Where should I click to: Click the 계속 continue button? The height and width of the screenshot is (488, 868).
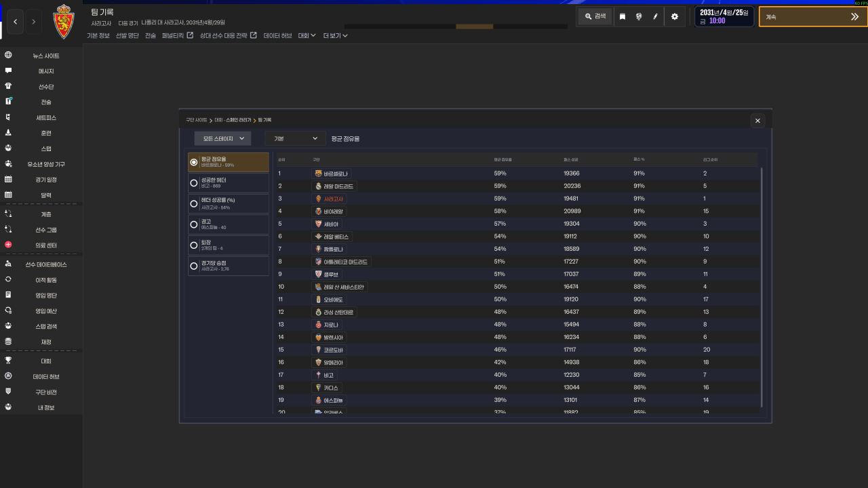[x=813, y=17]
